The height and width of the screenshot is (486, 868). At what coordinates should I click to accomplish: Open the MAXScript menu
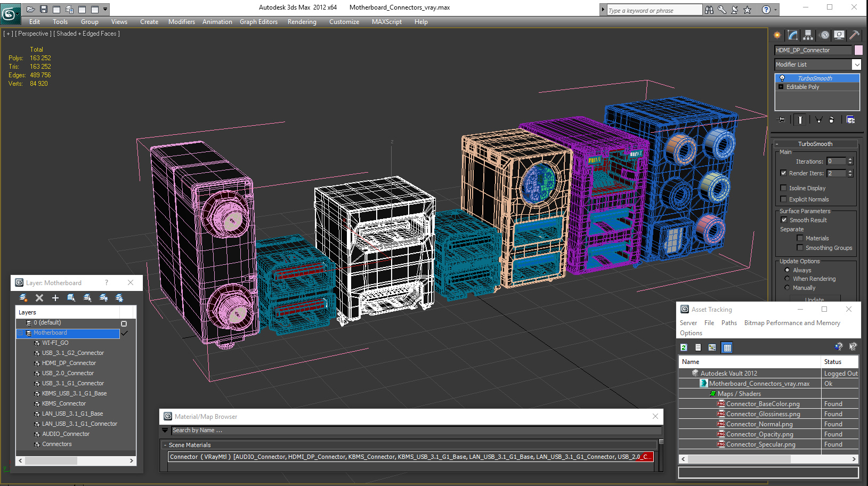(387, 22)
